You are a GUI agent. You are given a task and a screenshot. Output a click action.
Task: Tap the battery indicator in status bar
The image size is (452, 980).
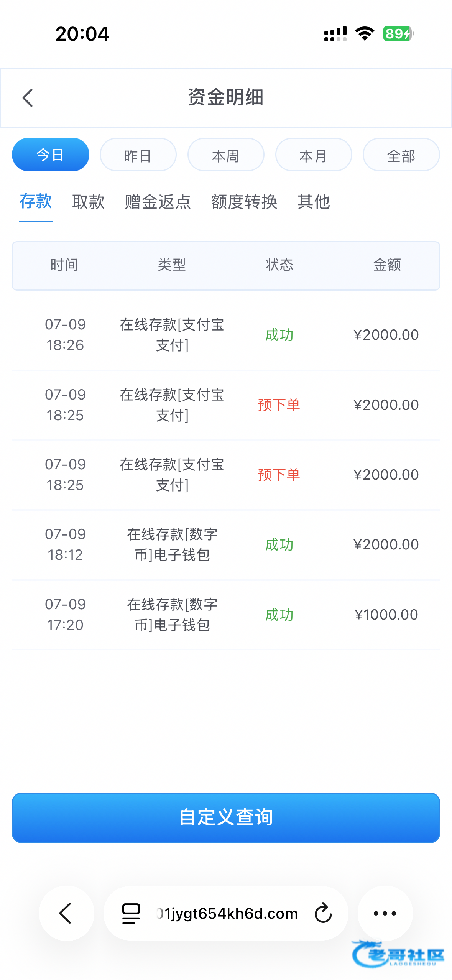(398, 34)
